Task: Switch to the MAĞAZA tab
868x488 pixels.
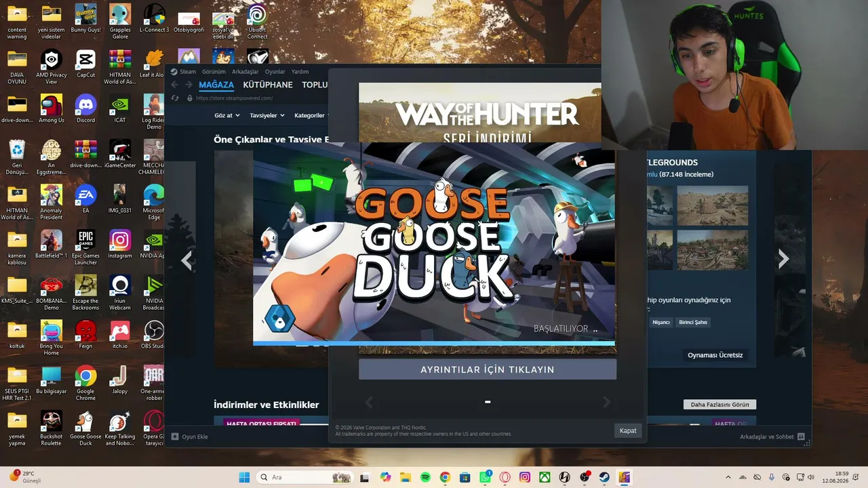Action: tap(216, 85)
